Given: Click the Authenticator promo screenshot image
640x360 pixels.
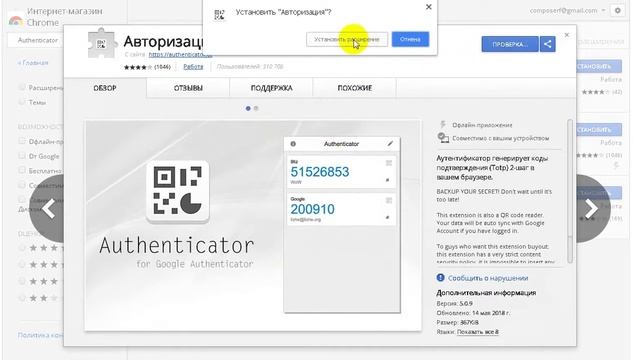Looking at the screenshot, I should point(253,226).
